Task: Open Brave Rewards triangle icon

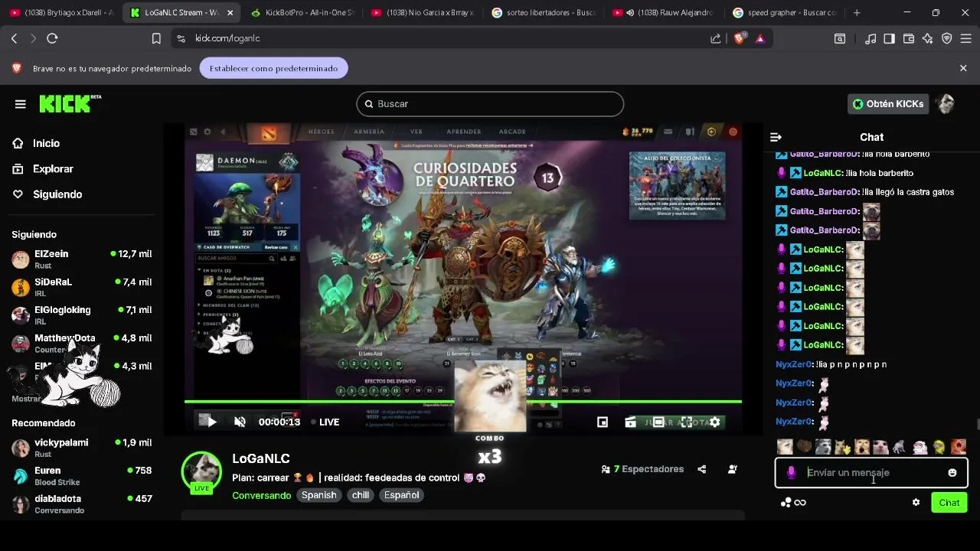Action: click(759, 38)
